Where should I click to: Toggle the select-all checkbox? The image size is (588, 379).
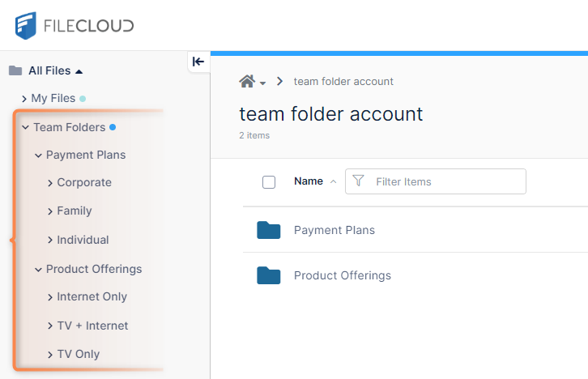click(269, 182)
